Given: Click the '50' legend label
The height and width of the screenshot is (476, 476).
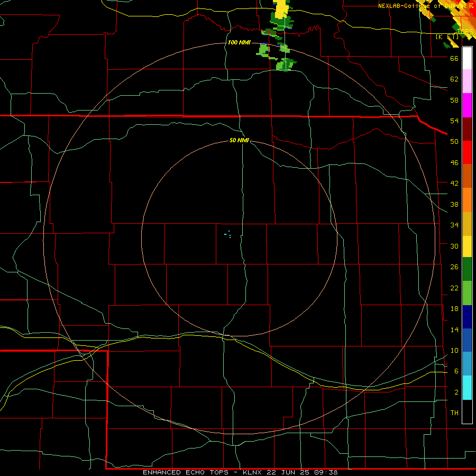Looking at the screenshot, I should click(454, 142).
